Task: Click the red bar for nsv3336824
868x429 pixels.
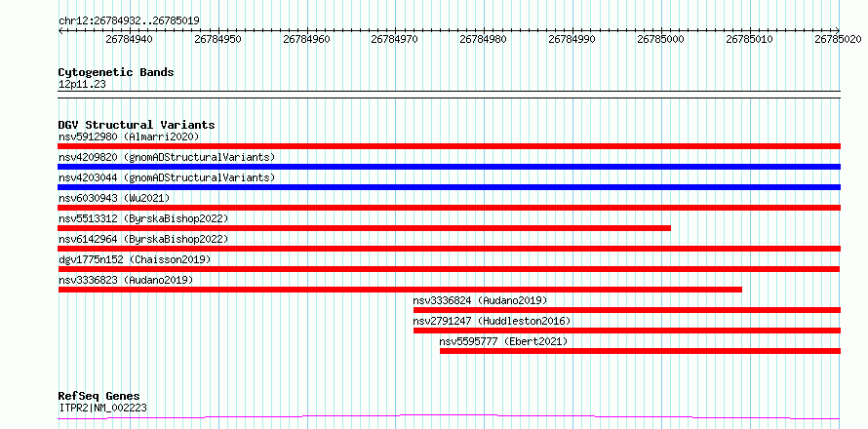Action: click(x=627, y=310)
